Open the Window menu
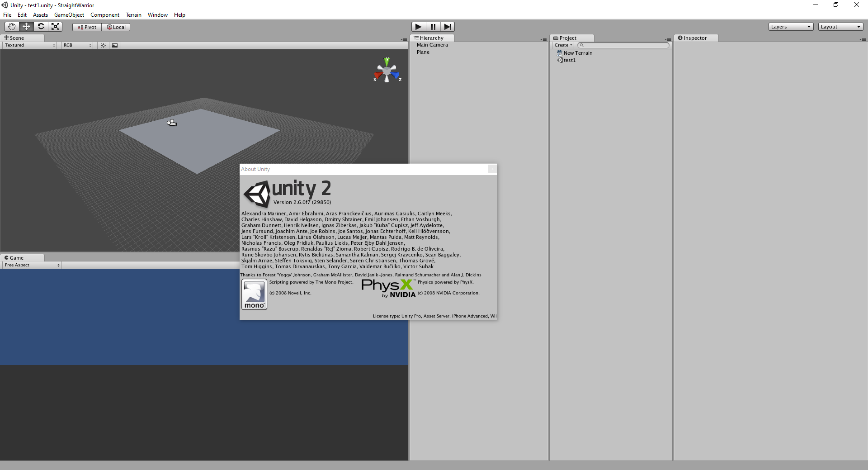The height and width of the screenshot is (470, 868). pos(158,15)
